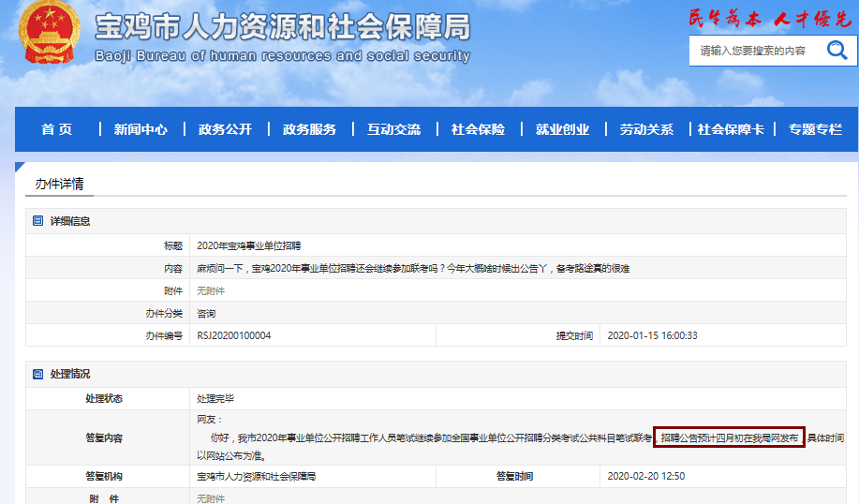The height and width of the screenshot is (504, 859).
Task: Click the 处理情况 section heading
Action: (70, 374)
